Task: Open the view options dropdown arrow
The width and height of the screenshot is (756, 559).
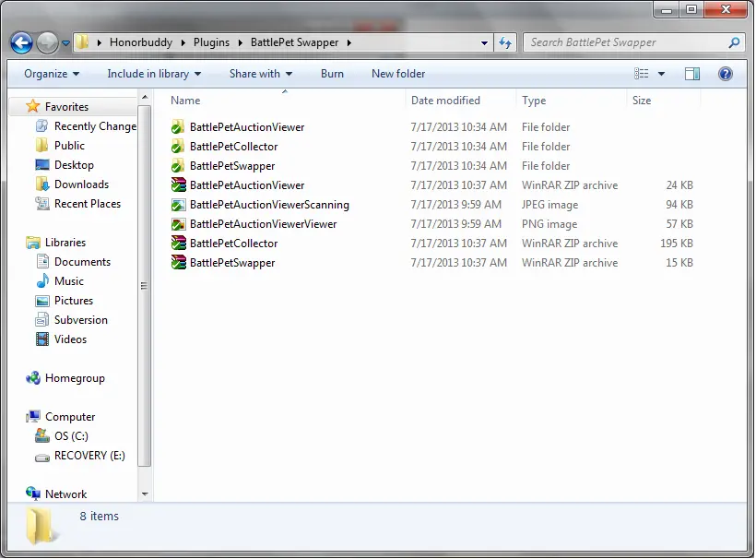Action: tap(662, 74)
